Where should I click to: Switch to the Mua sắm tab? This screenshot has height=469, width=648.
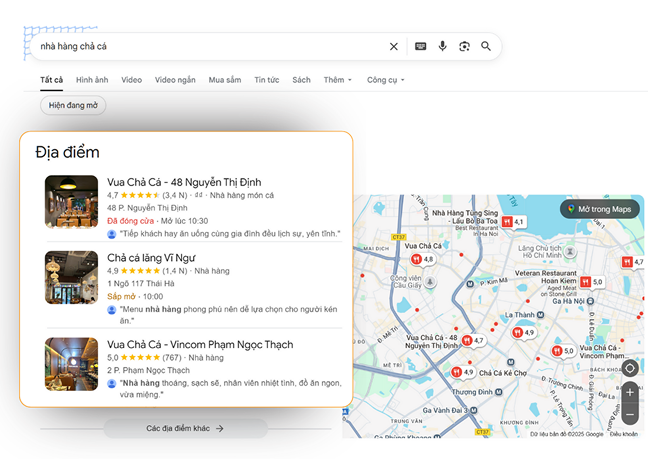225,80
